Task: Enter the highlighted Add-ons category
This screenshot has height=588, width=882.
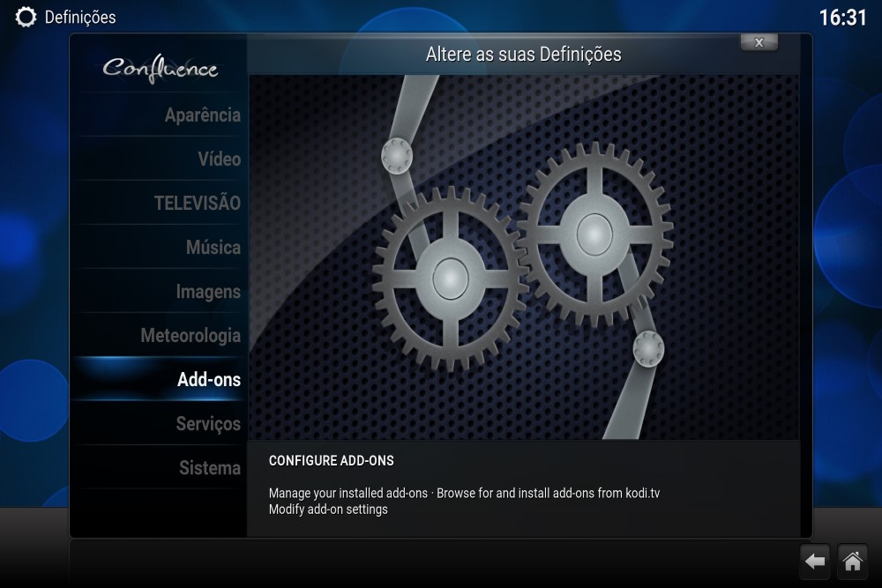Action: click(x=208, y=380)
